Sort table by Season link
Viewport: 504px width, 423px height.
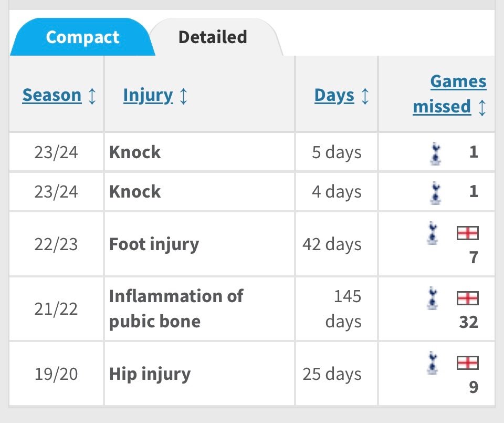[52, 95]
